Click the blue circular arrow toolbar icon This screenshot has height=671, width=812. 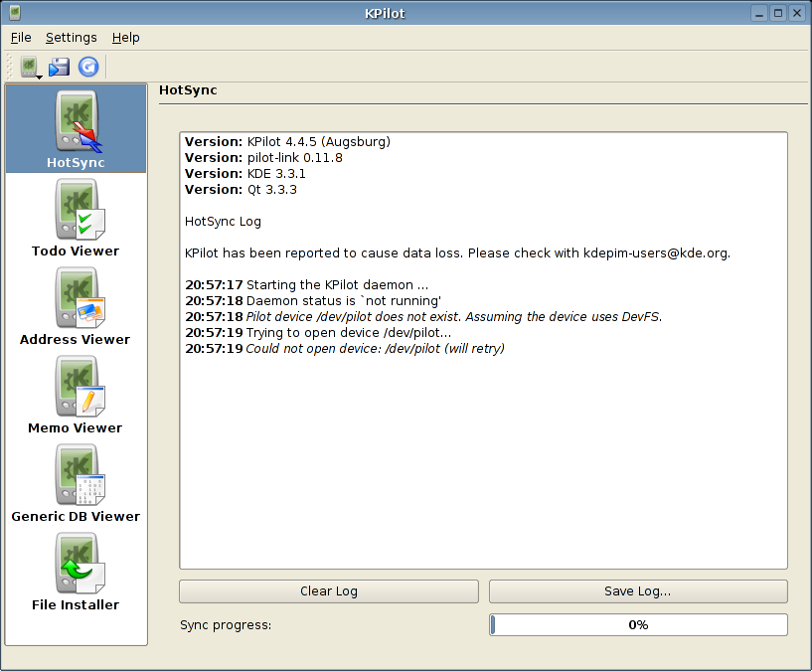point(88,67)
